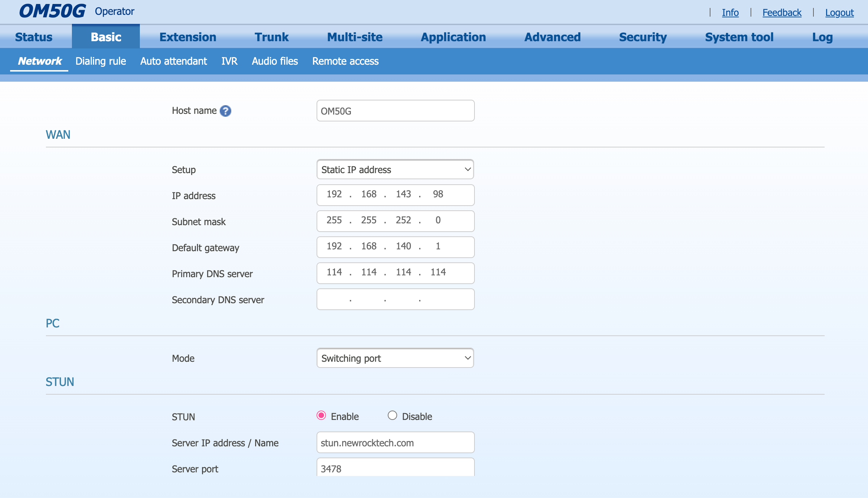Click the Host name text field
The image size is (868, 498).
point(395,111)
